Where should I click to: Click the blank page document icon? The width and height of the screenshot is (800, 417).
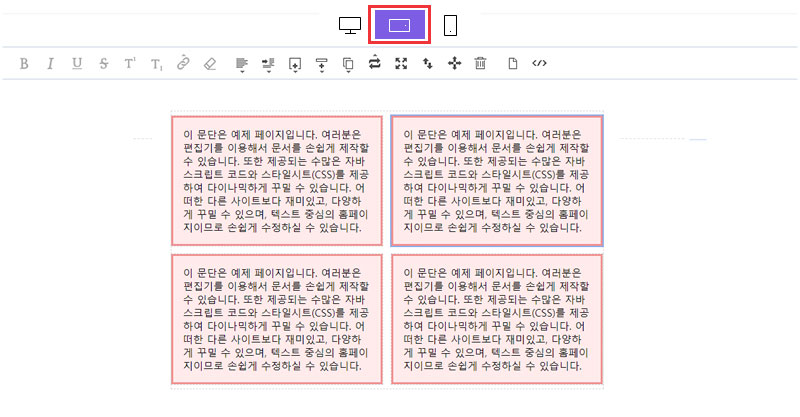[513, 64]
